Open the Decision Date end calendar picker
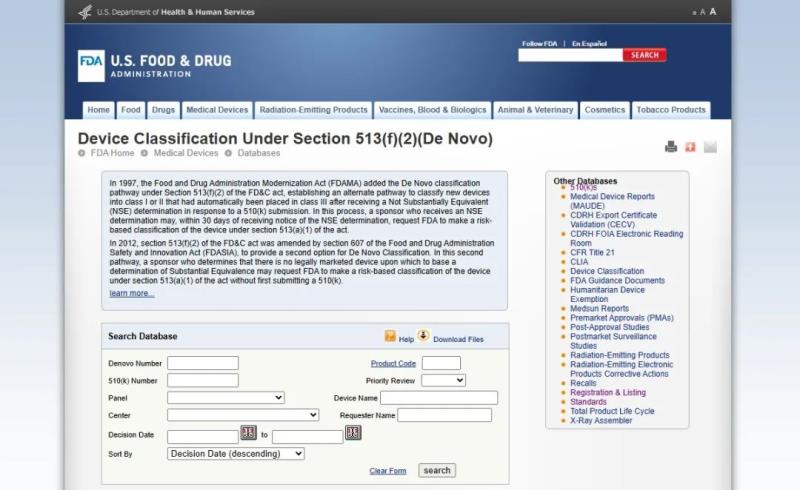Image resolution: width=800 pixels, height=490 pixels. [x=353, y=433]
